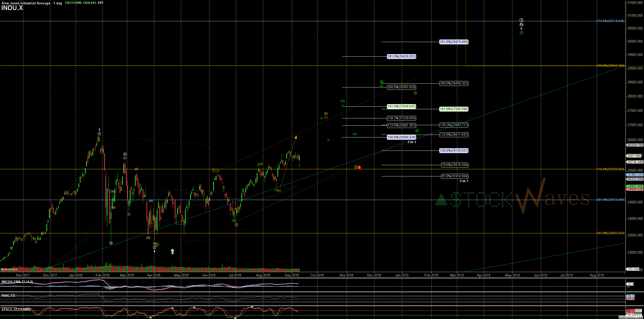Click the MotiveWave label above volume bars
Image resolution: width=644 pixels, height=319 pixels.
click(x=9, y=270)
